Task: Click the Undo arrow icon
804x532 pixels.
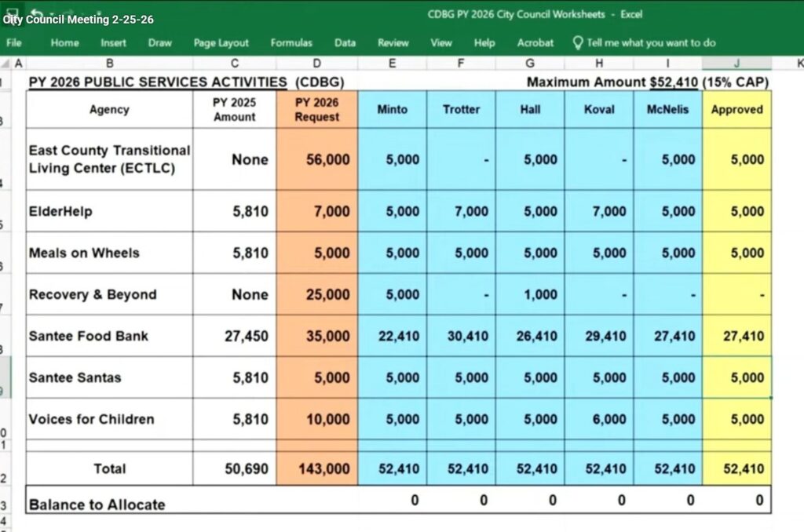Action: point(38,14)
